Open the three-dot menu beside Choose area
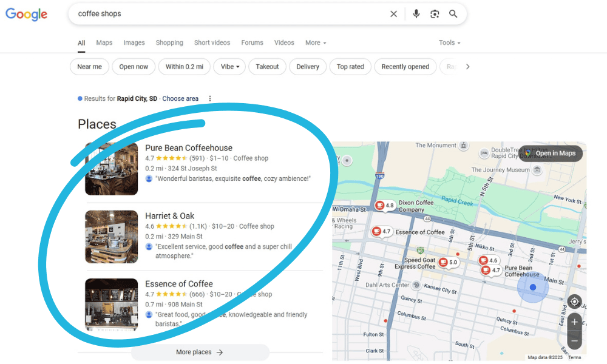Screen dimensions: 607x364 tap(210, 99)
